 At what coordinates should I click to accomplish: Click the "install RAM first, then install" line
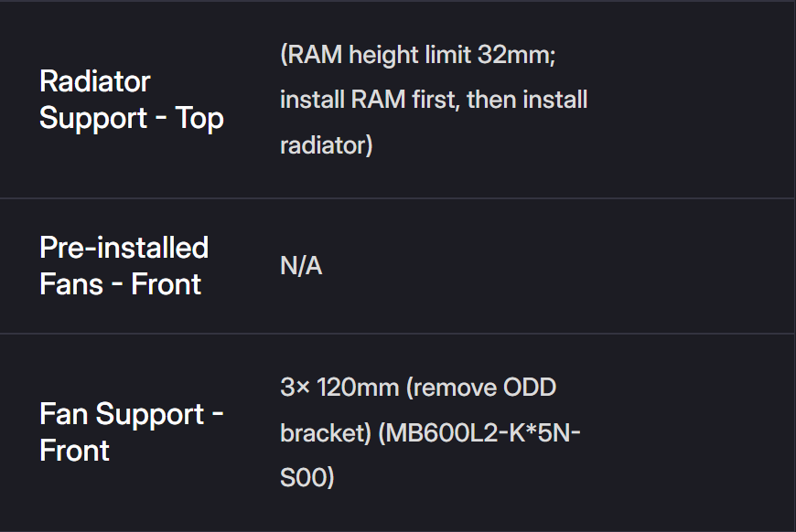(433, 100)
